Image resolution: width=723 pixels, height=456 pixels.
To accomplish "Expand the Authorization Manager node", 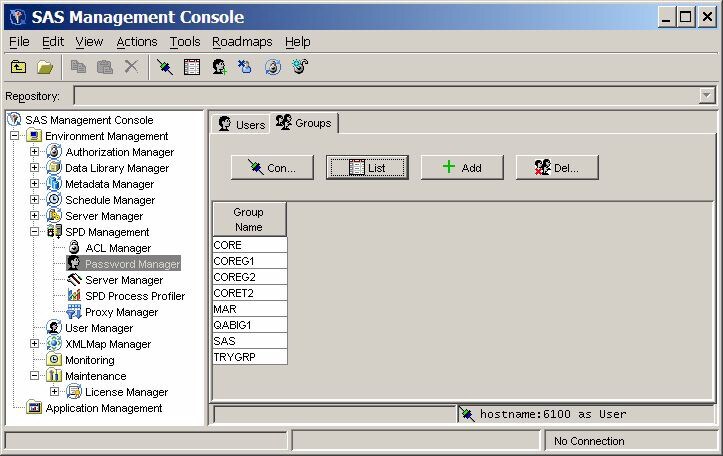I will 34,152.
